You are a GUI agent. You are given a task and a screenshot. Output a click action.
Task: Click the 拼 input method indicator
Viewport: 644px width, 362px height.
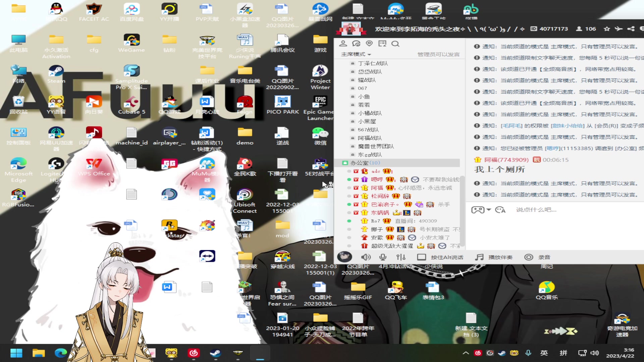(563, 353)
